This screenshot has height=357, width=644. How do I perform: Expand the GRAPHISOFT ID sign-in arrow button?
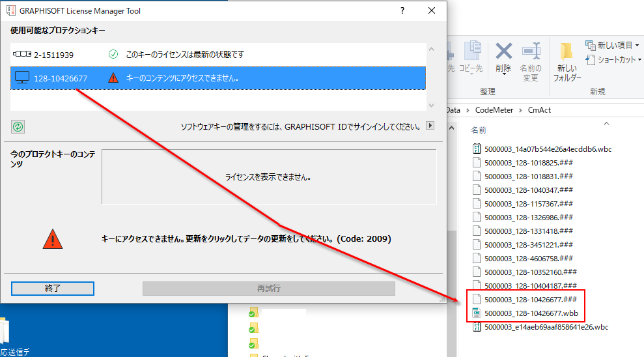click(430, 126)
